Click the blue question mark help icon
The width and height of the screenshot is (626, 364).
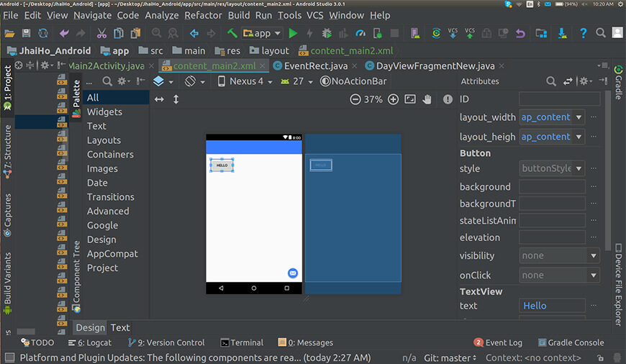[584, 33]
